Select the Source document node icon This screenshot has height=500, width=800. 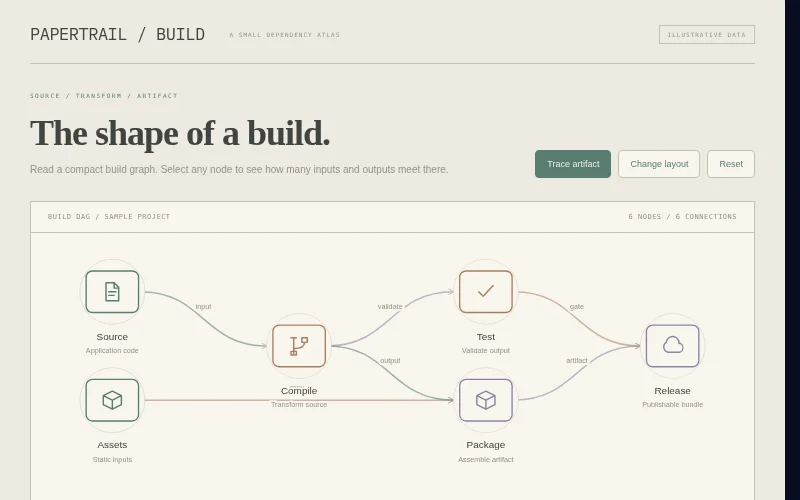112,292
